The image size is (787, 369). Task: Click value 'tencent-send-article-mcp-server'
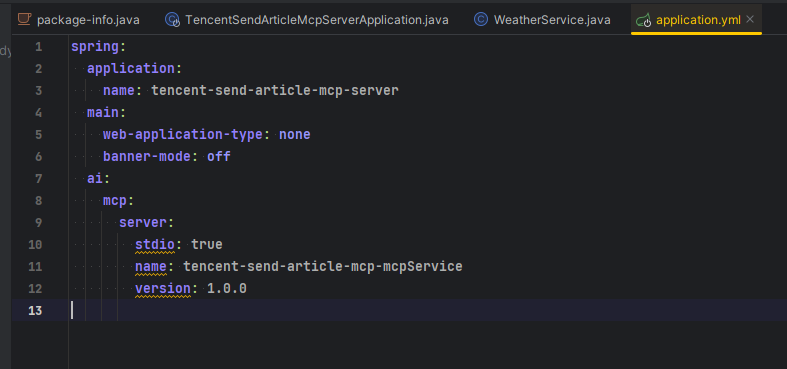pyautogui.click(x=275, y=90)
